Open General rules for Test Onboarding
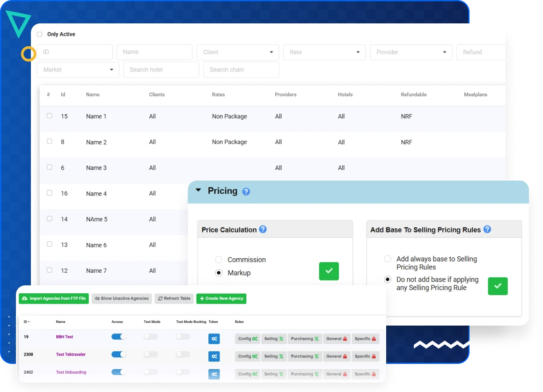The height and width of the screenshot is (392, 543). click(336, 374)
